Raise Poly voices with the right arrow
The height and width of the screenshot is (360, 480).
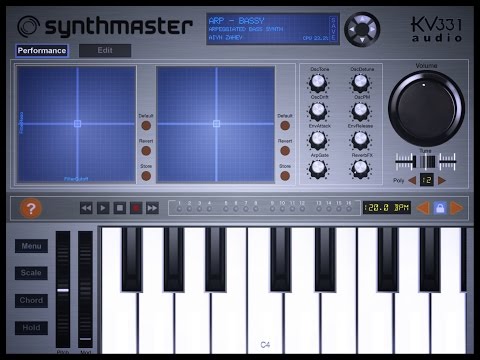[442, 180]
